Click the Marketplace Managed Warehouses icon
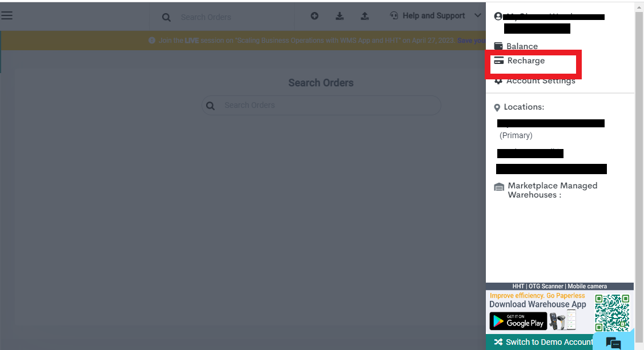The width and height of the screenshot is (644, 350). (499, 187)
